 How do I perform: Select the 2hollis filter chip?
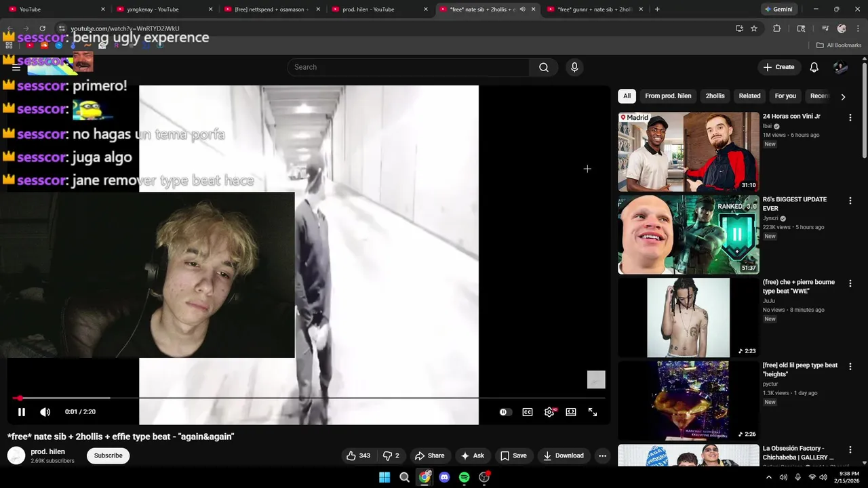(x=715, y=96)
